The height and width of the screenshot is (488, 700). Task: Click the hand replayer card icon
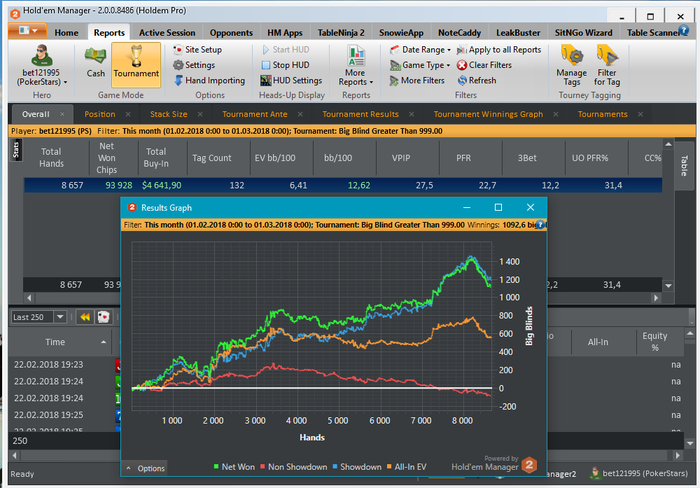point(104,317)
